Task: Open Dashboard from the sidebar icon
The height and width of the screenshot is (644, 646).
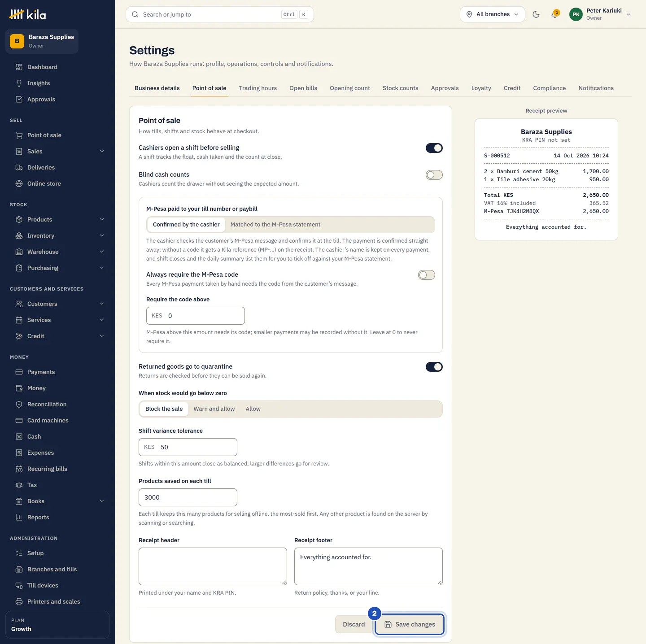Action: [x=19, y=67]
